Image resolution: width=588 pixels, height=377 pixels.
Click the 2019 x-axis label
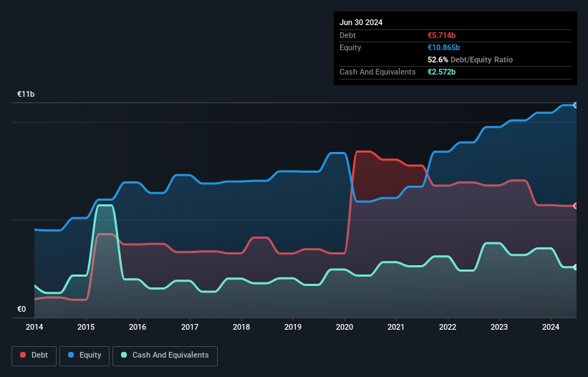coord(293,327)
